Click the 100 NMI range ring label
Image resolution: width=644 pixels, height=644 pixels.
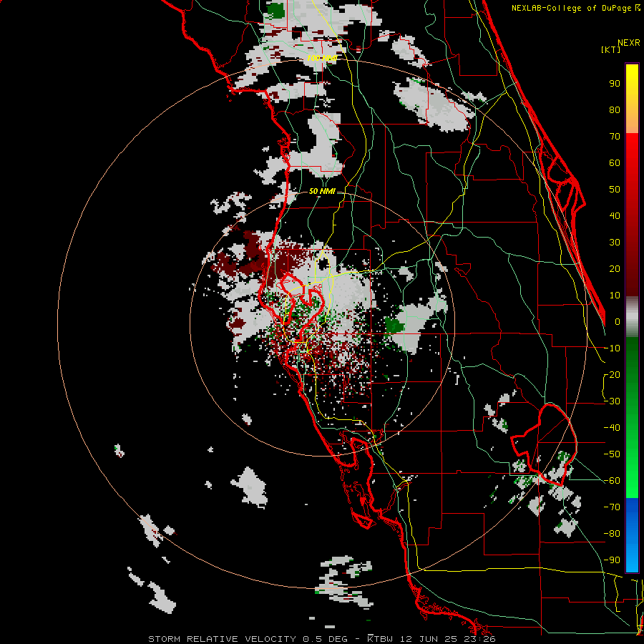pos(322,58)
